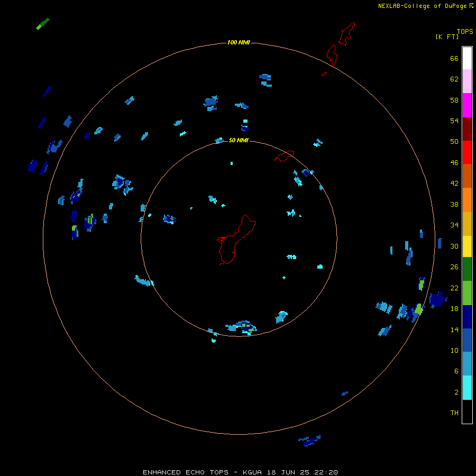The width and height of the screenshot is (476, 476).
Task: Click the magenta 58 kft legend swatch
Action: pos(467,105)
